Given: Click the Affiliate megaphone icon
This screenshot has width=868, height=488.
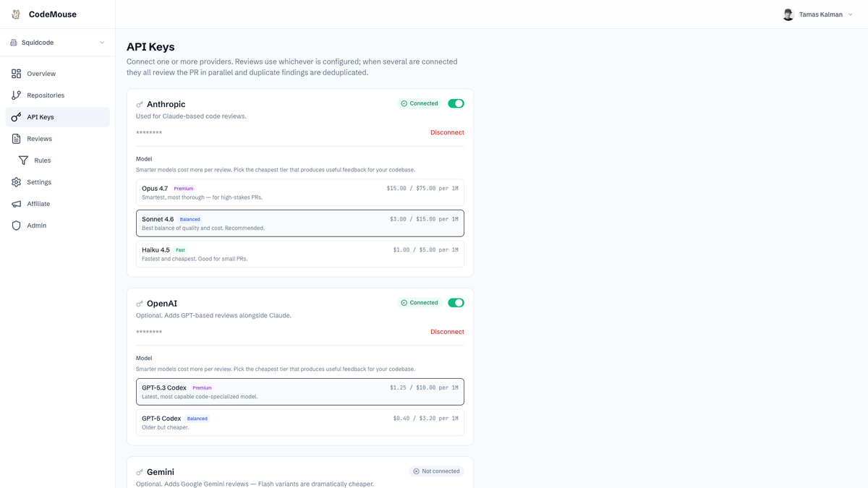Looking at the screenshot, I should [16, 204].
